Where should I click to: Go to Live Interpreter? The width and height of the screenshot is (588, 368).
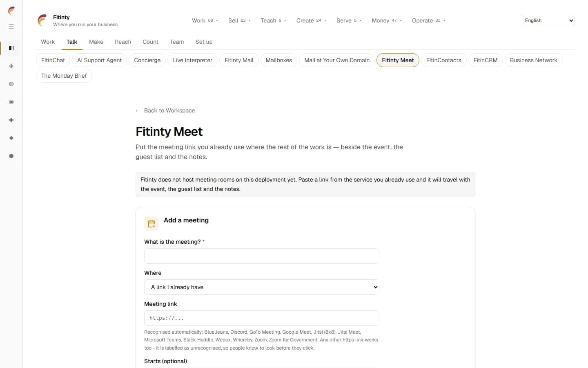click(x=192, y=60)
